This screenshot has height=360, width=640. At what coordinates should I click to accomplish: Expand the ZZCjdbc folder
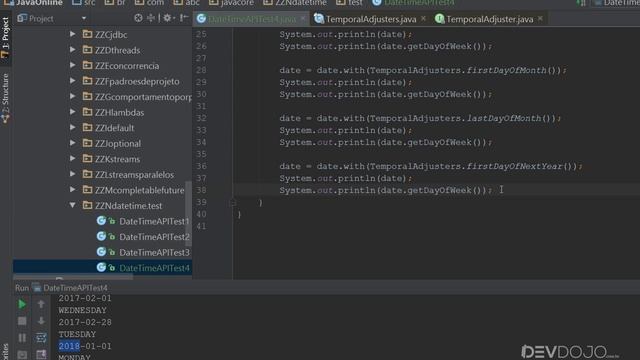point(72,34)
